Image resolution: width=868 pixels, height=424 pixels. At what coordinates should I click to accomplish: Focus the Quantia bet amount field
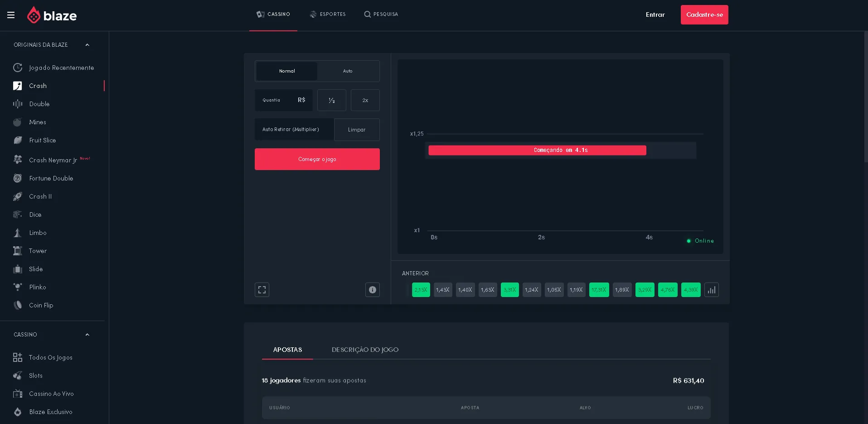[284, 100]
